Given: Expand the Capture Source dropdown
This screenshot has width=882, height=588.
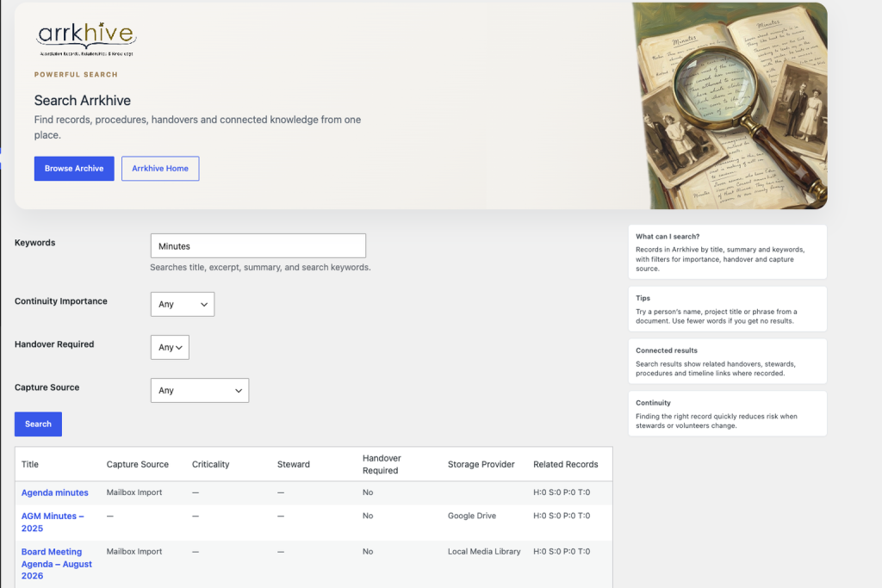Looking at the screenshot, I should [200, 390].
